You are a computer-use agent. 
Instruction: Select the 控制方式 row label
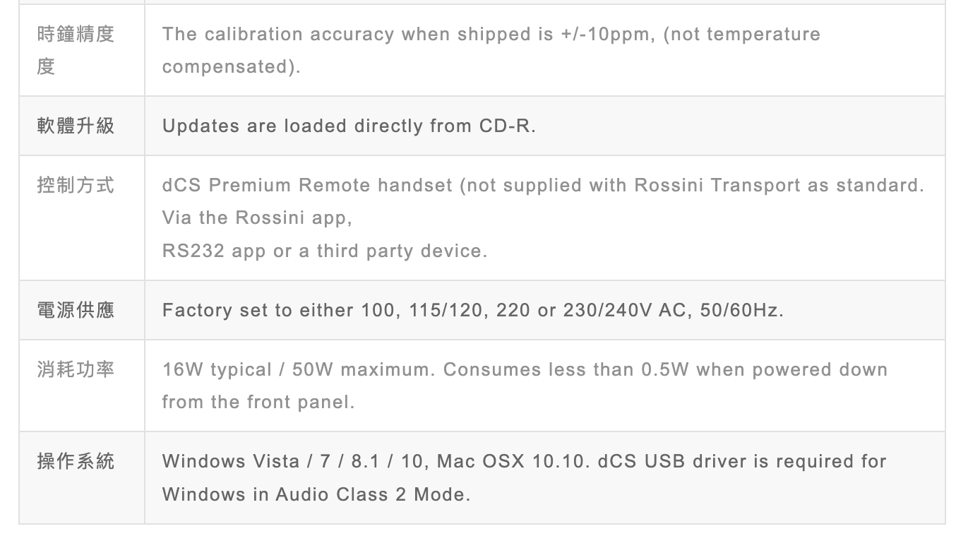click(76, 186)
